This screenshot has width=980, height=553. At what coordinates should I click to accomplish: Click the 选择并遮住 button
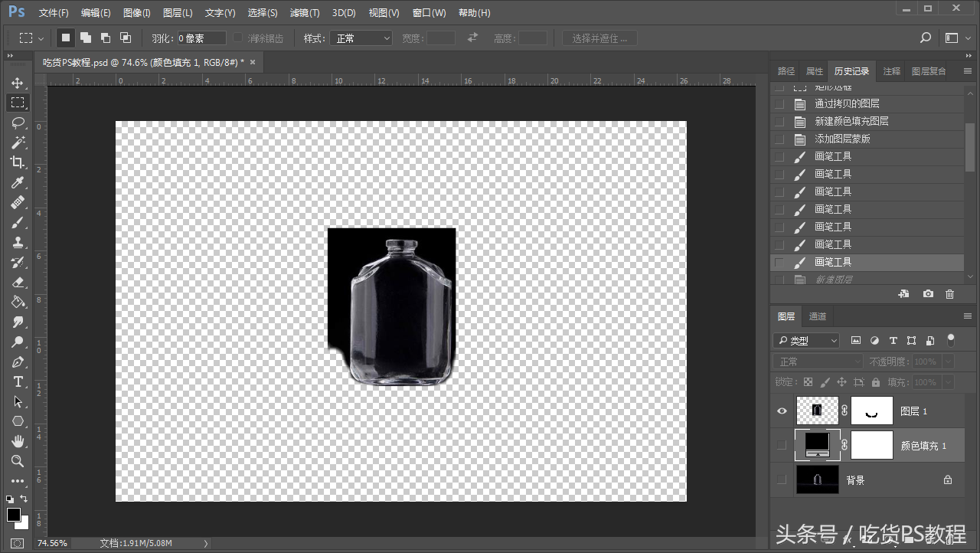(599, 38)
